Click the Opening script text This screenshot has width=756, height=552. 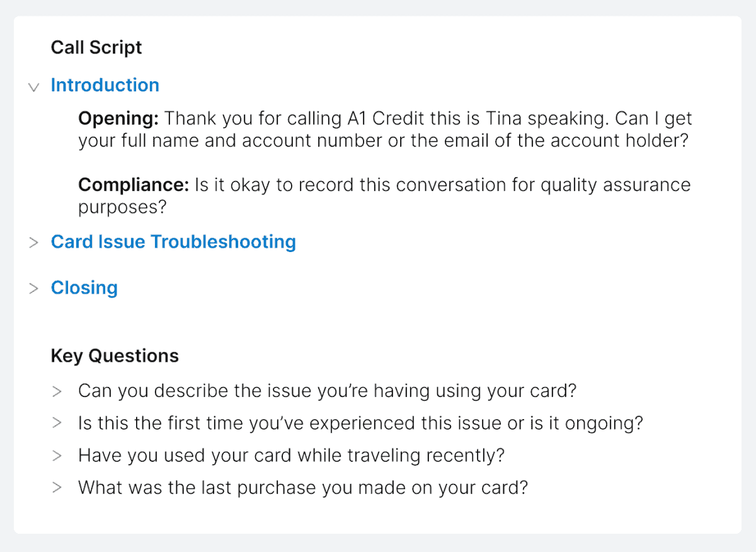(384, 129)
